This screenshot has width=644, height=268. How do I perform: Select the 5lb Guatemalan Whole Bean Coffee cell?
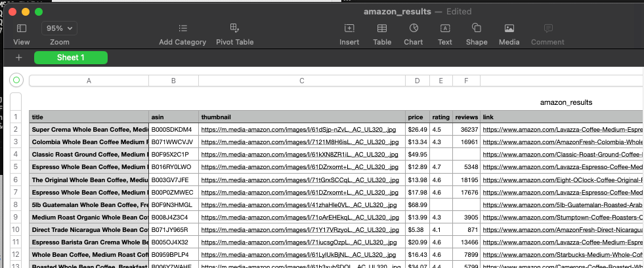89,204
